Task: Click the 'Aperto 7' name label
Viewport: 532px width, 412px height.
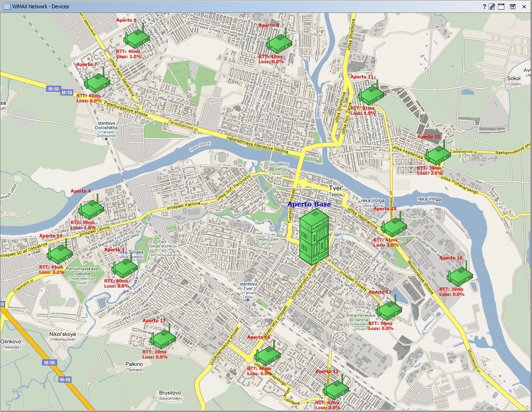Action: (x=87, y=65)
